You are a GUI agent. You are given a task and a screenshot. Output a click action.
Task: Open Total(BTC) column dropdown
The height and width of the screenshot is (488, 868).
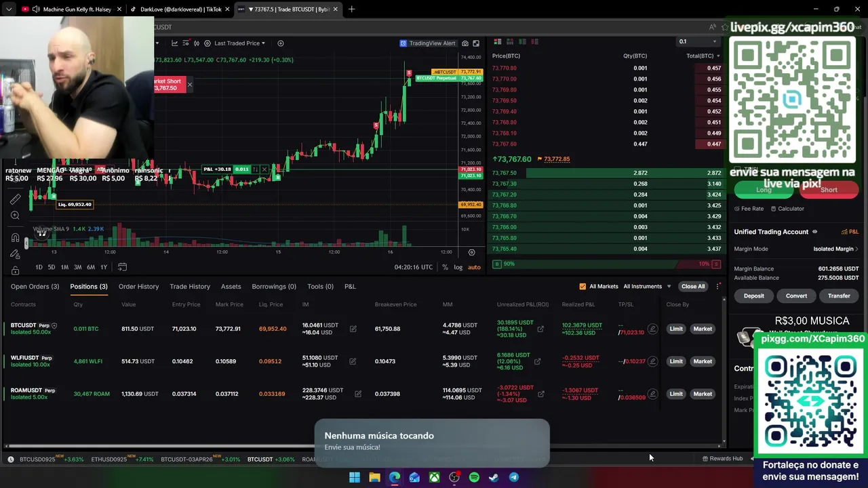point(703,56)
